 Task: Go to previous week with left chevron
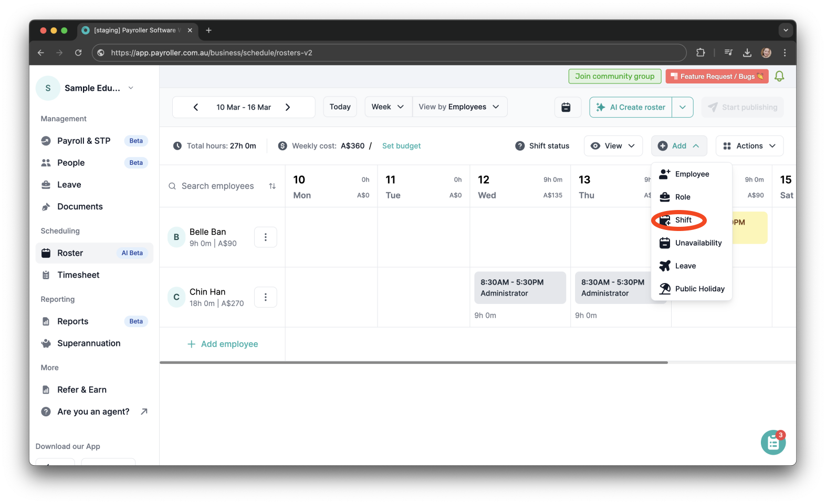tap(196, 107)
